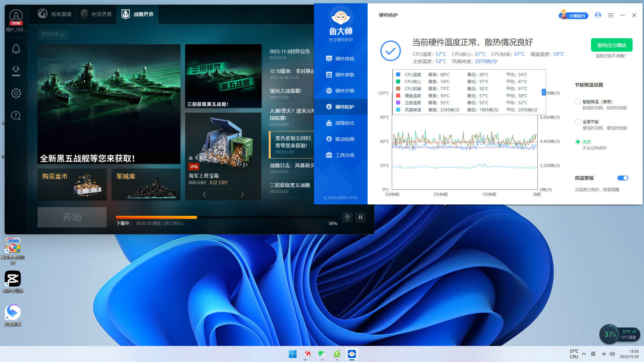This screenshot has height=362, width=644.
Task: Open 硬件评测 in the Ludashi sidebar
Action: [340, 91]
